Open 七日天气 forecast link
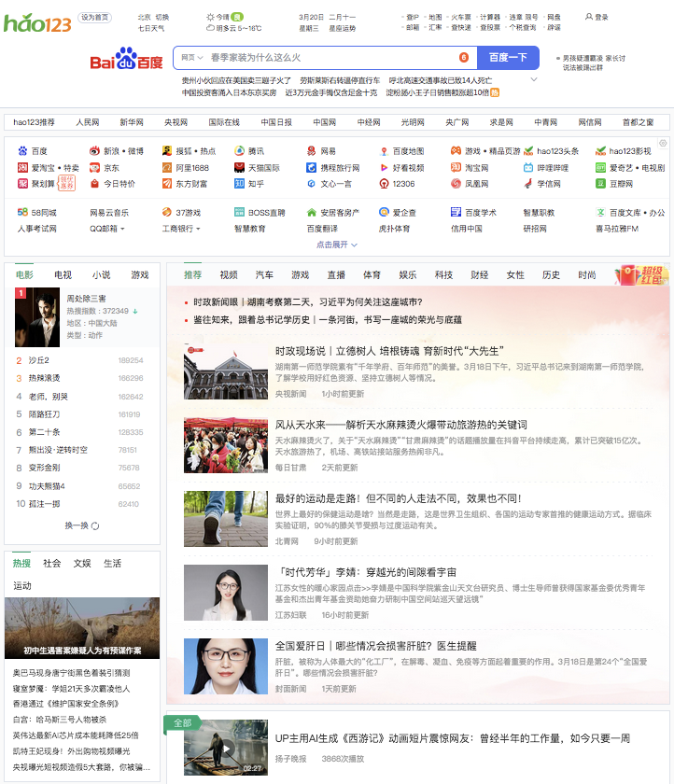Viewport: 674px width, 784px height. tap(151, 28)
